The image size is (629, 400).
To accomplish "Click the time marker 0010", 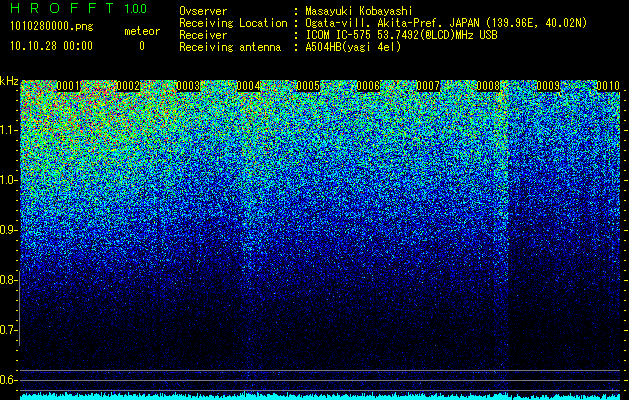I will [x=608, y=86].
